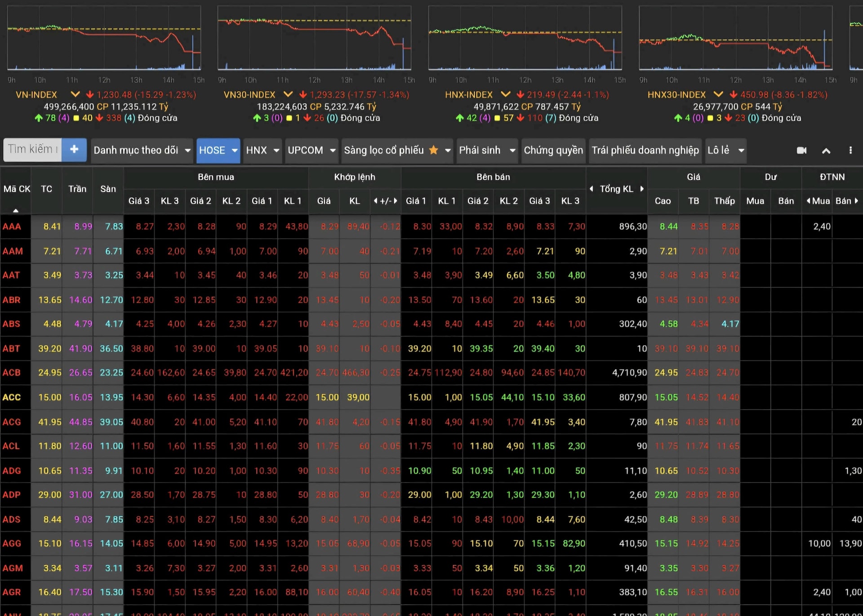Click the blue plus add-symbol button
Screen dimensions: 863x616
tap(74, 150)
